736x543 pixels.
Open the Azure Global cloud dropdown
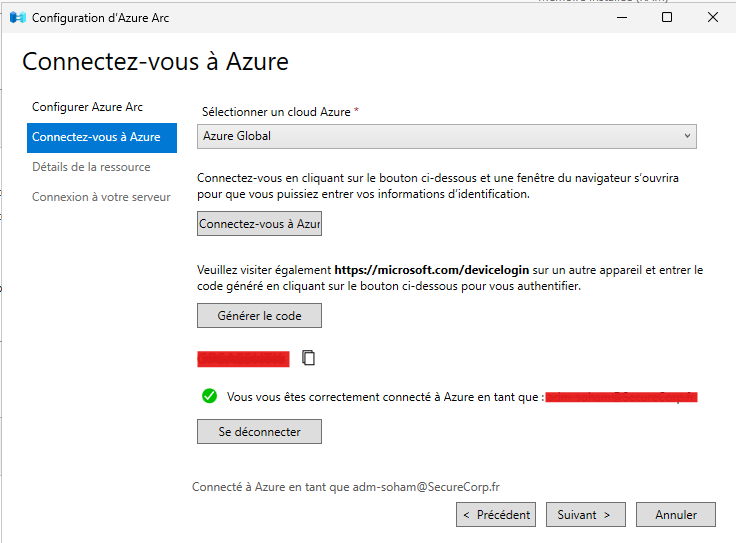pos(446,137)
